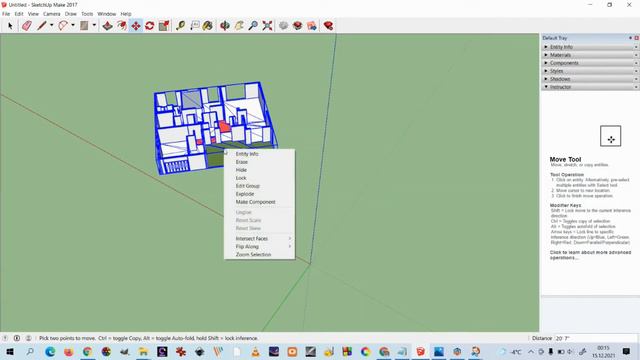Open Microsoft Edge from taskbar
The image size is (640, 360).
(50, 351)
